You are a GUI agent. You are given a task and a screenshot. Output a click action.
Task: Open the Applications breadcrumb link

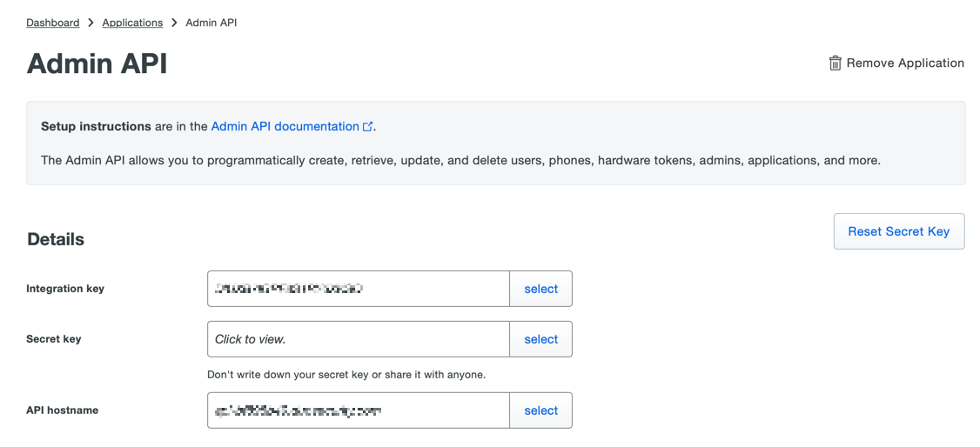132,23
